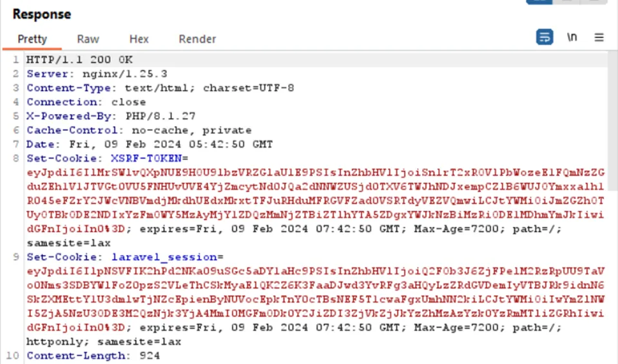Click the Content-Length header line
Viewport: 618px width, 364px height.
93,356
